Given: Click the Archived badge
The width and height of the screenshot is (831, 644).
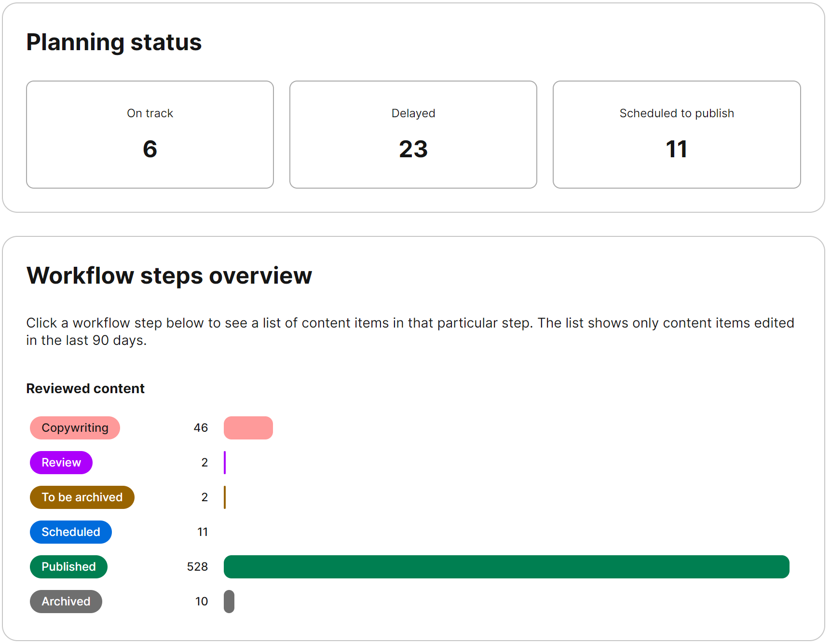Looking at the screenshot, I should click(66, 601).
